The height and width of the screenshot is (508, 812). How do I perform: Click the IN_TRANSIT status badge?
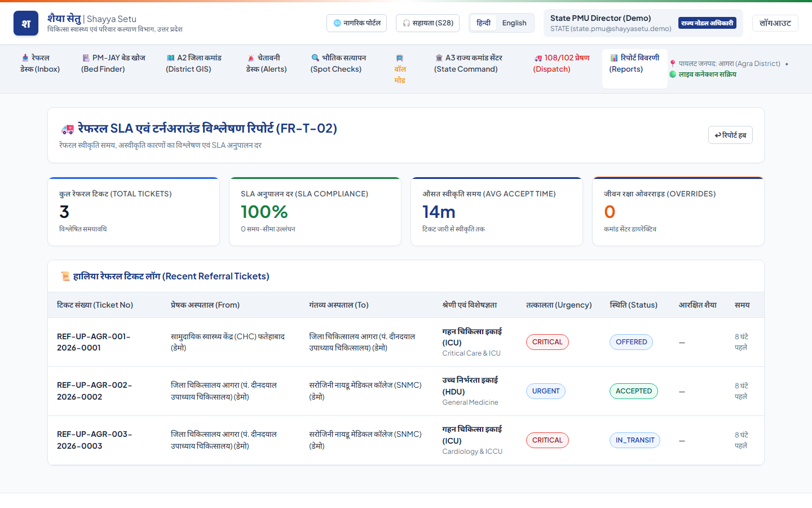tap(635, 440)
